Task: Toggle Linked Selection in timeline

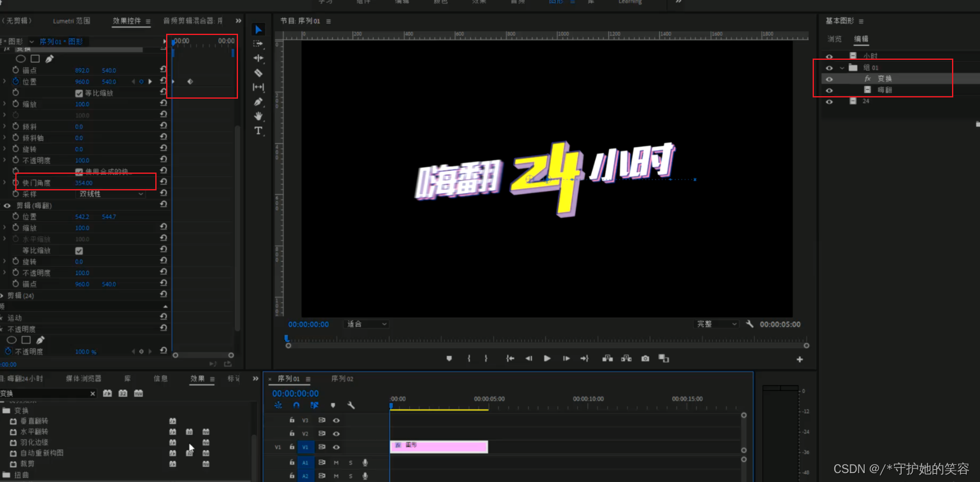Action: coord(314,405)
